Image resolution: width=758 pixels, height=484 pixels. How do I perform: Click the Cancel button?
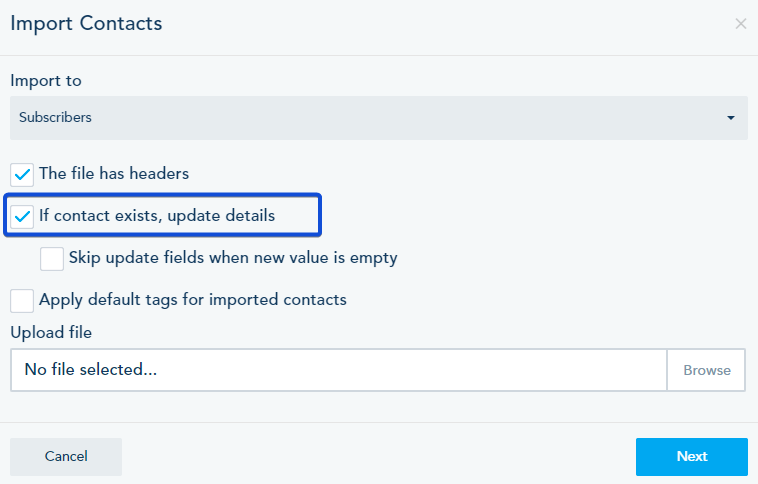click(x=66, y=457)
